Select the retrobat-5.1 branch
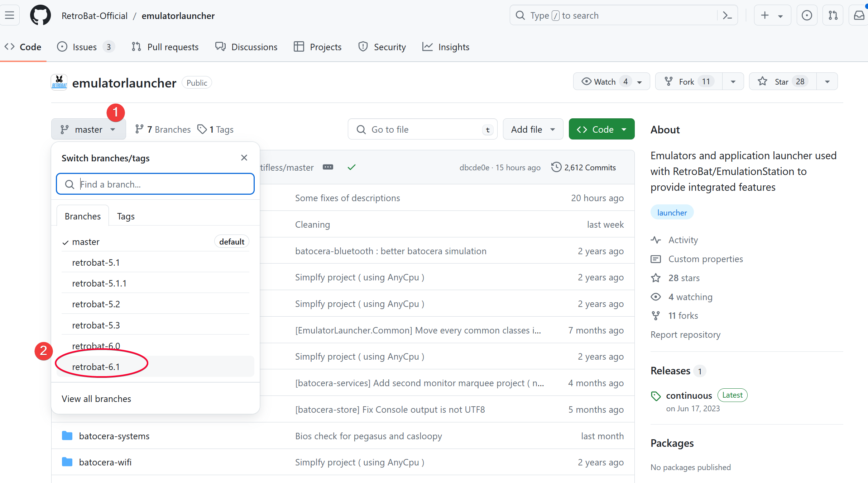This screenshot has height=483, width=868. point(155,262)
